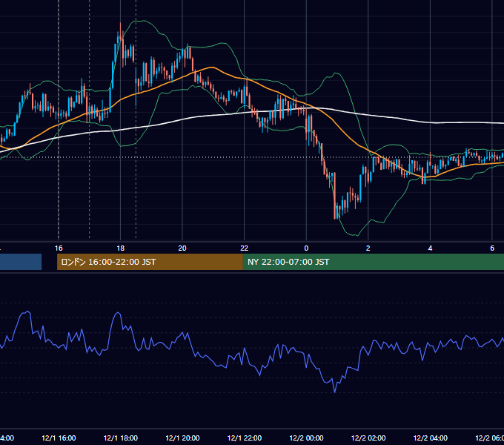504x445 pixels.
Task: Click hour label 16 on upper axis
Action: coord(59,248)
